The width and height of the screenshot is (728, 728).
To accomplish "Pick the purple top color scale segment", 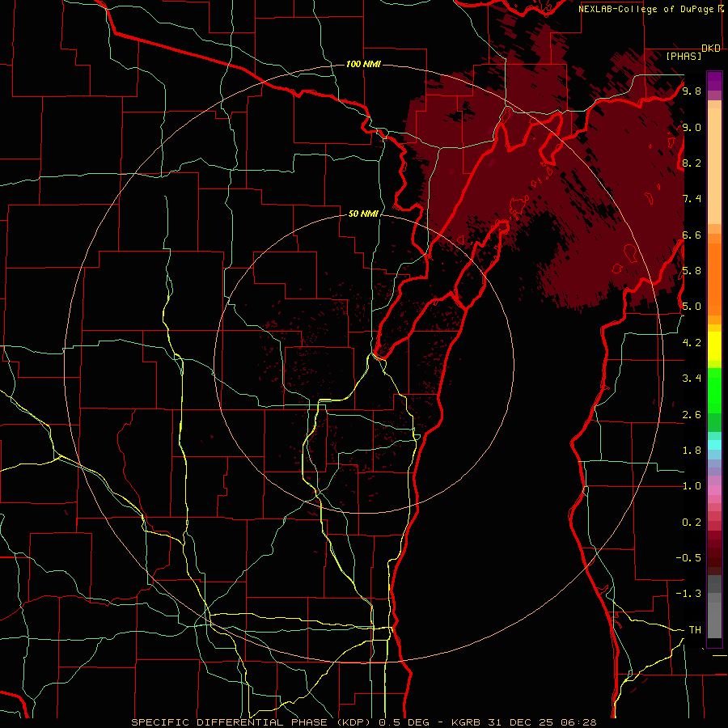I will point(714,81).
